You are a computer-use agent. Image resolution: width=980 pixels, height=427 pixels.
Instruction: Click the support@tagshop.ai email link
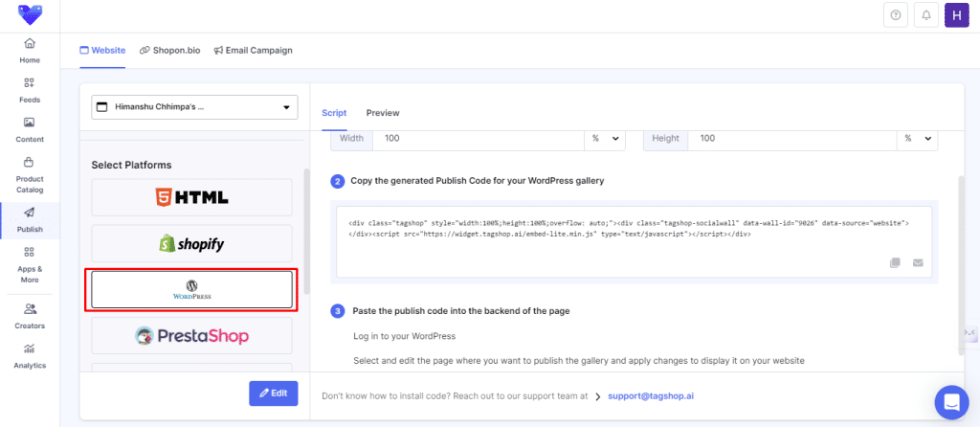click(x=650, y=395)
